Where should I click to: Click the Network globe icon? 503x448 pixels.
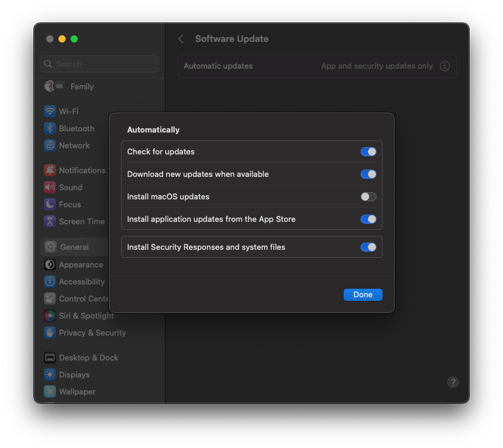click(x=50, y=145)
